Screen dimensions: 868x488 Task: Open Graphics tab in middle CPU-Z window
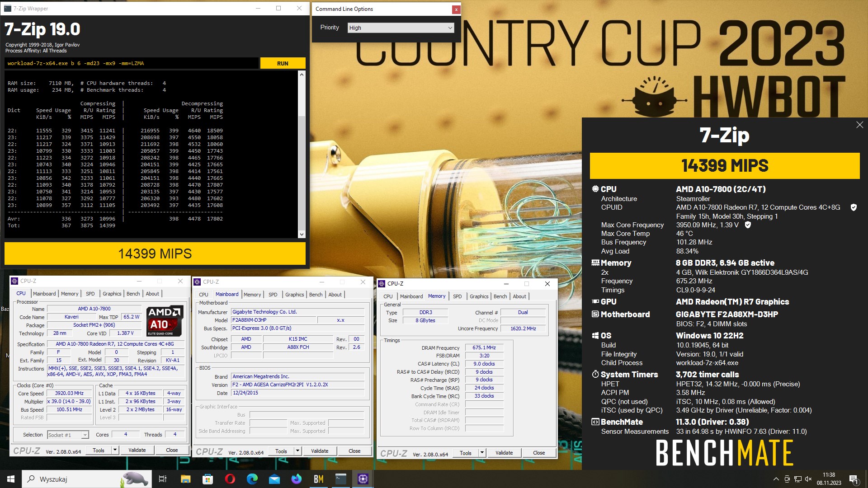tap(294, 295)
